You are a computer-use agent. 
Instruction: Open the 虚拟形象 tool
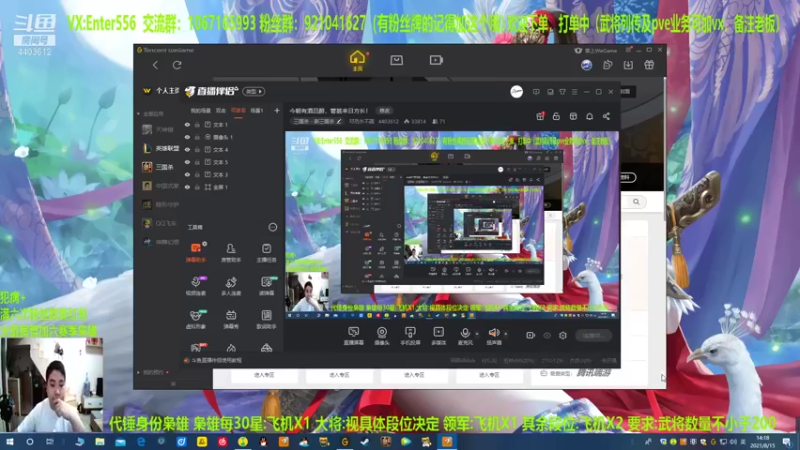196,319
